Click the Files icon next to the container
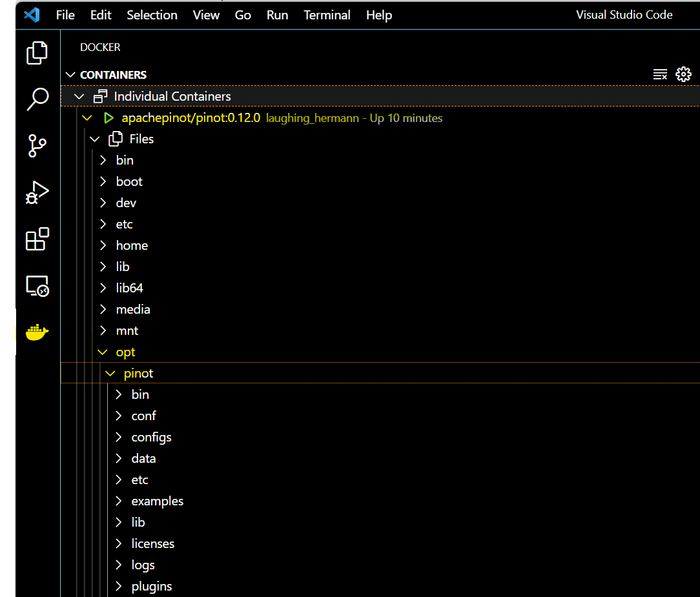 click(116, 138)
